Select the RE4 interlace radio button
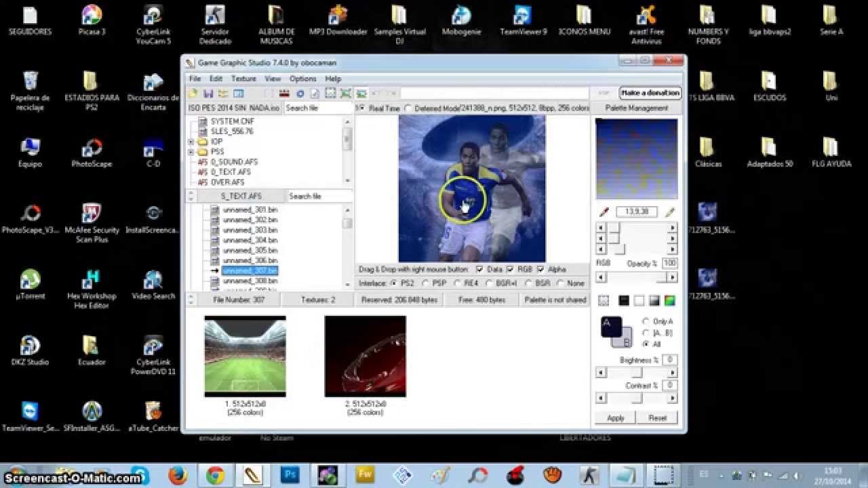This screenshot has height=488, width=868. [x=458, y=283]
